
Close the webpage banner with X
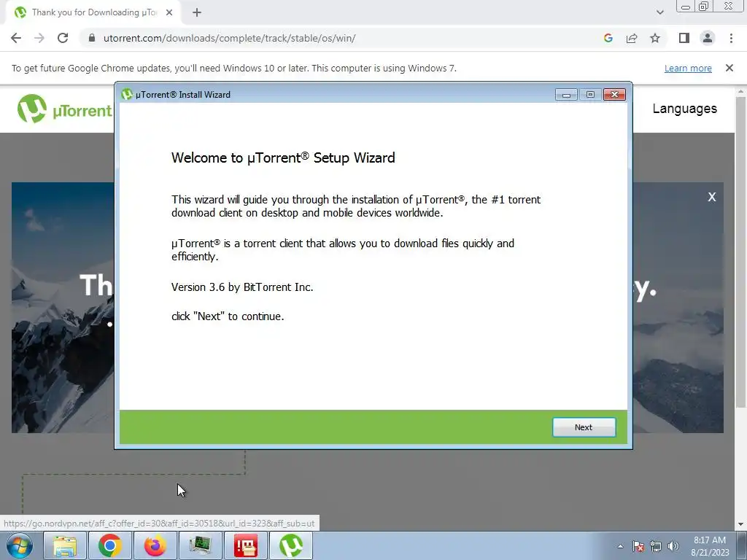pos(712,197)
